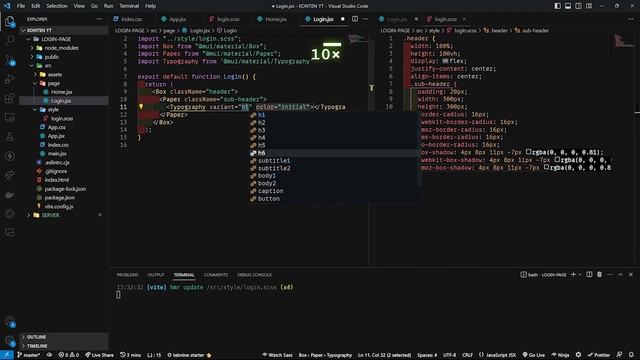Image resolution: width=640 pixels, height=360 pixels.
Task: Open Run and Debug view
Action: 10,79
